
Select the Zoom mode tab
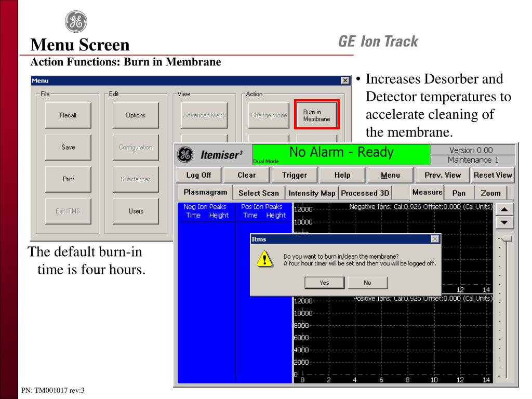[x=490, y=193]
